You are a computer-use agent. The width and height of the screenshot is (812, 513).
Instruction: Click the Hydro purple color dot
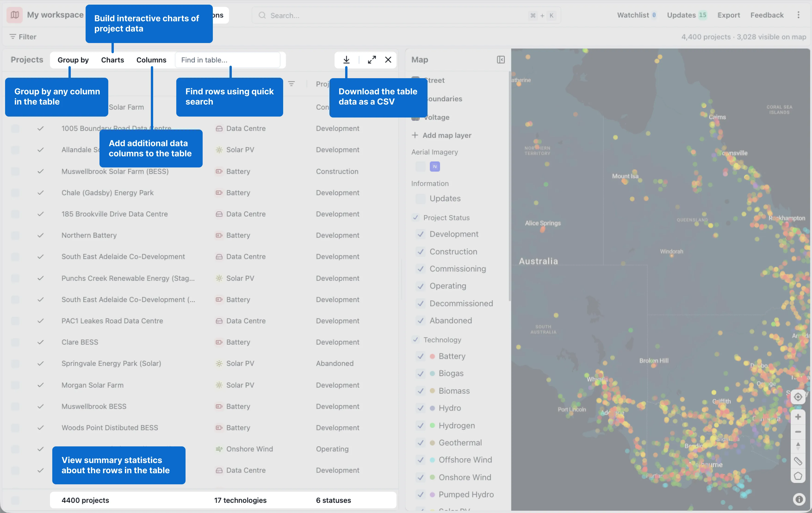tap(432, 408)
